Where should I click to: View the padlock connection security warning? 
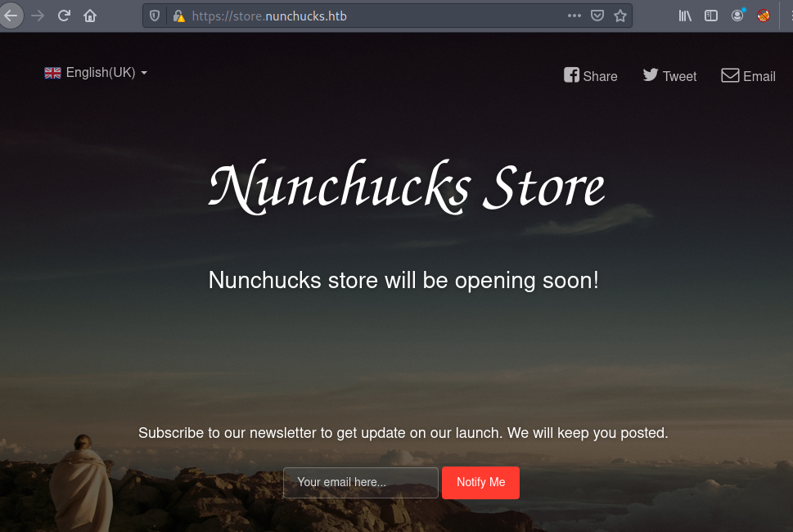click(178, 16)
